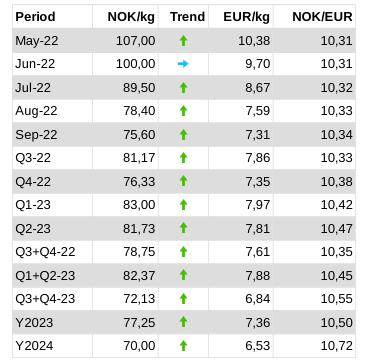Select the 81,73 value in Q2-23 row
This screenshot has width=367, height=362.
139,229
